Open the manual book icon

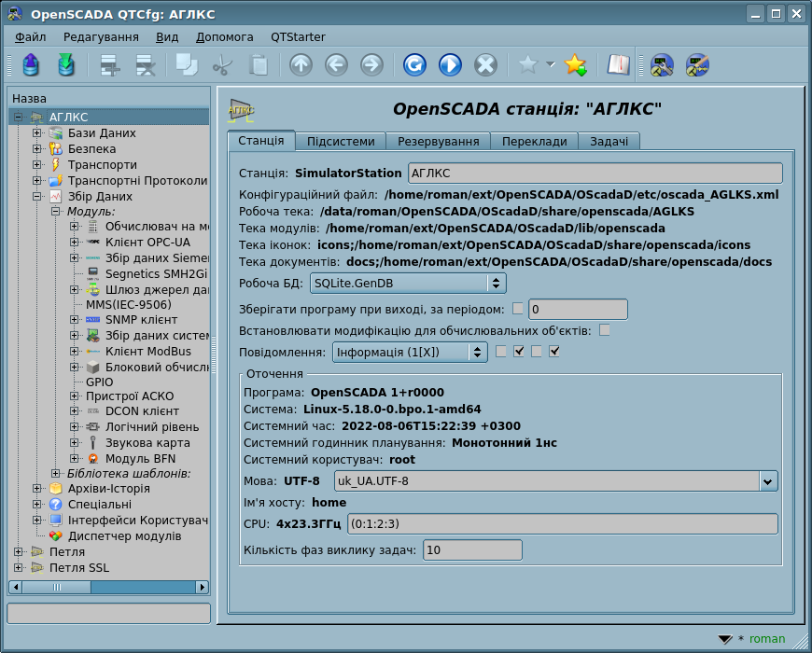click(618, 64)
